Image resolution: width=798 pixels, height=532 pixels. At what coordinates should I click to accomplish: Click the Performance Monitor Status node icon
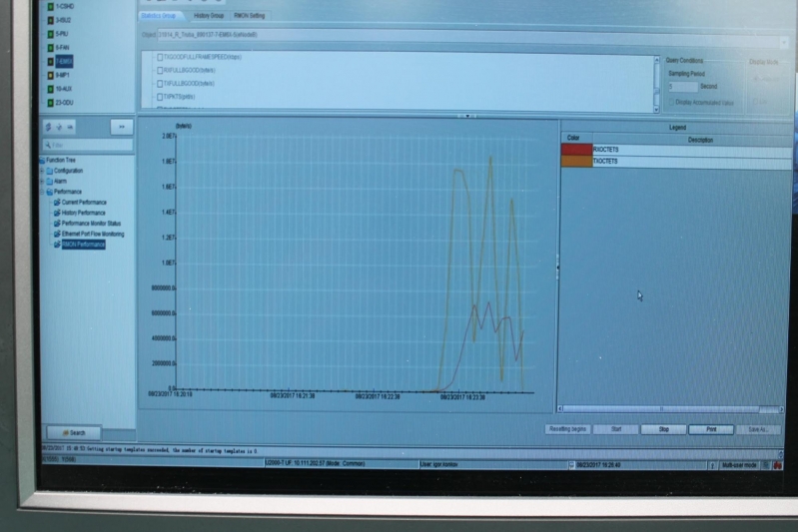57,224
